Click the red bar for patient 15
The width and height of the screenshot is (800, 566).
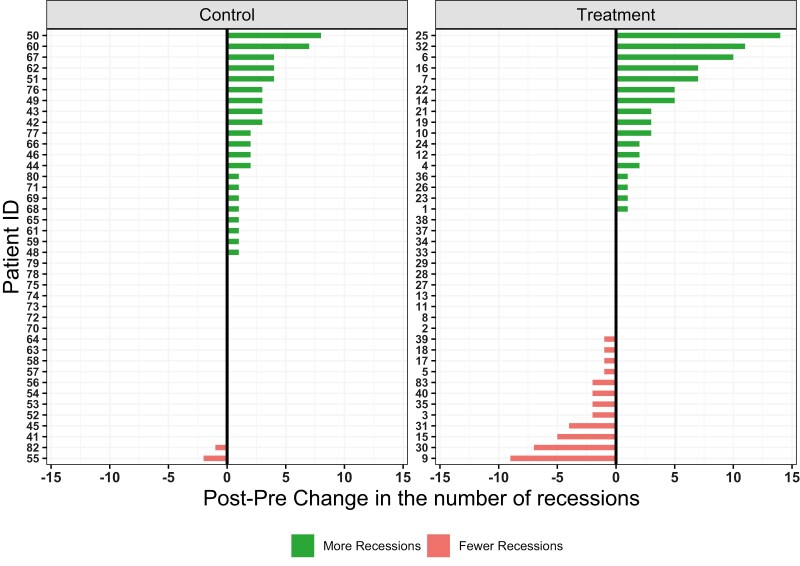tap(586, 436)
